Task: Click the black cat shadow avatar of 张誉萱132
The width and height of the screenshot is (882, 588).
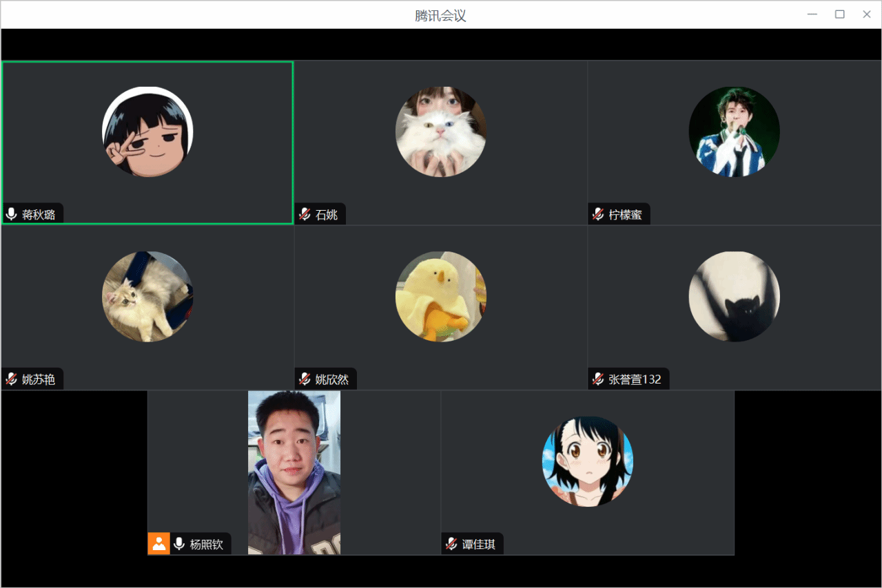Action: [734, 296]
